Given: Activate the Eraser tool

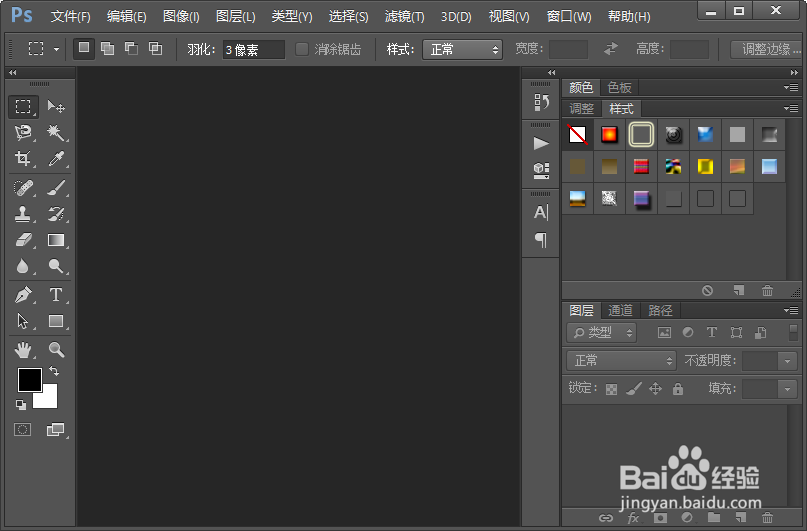Looking at the screenshot, I should coord(23,240).
